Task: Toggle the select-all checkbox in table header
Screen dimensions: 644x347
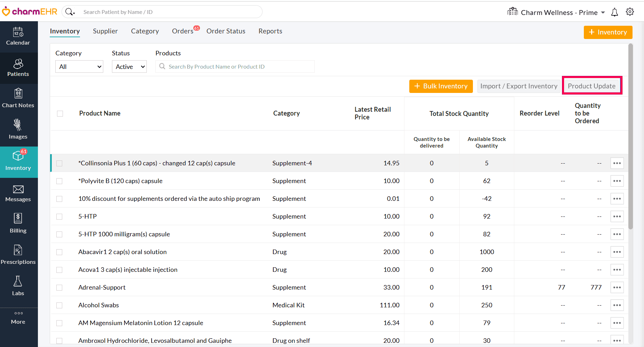Action: (x=60, y=113)
